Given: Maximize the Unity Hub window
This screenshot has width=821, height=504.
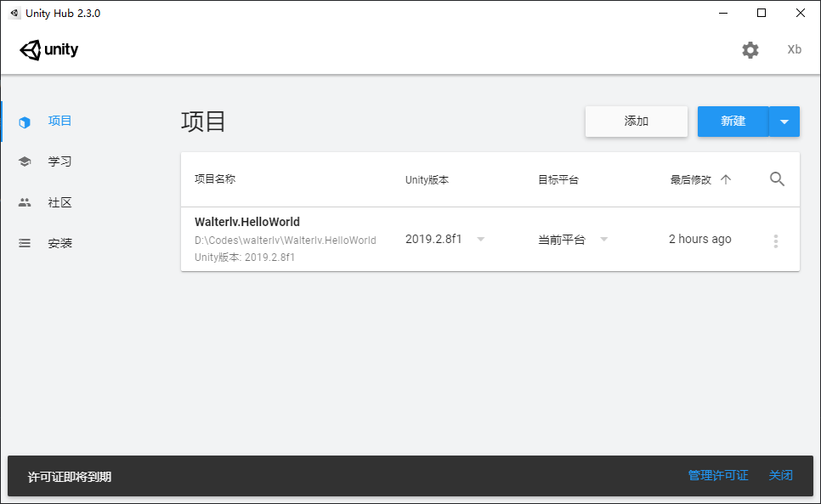Looking at the screenshot, I should click(x=762, y=13).
